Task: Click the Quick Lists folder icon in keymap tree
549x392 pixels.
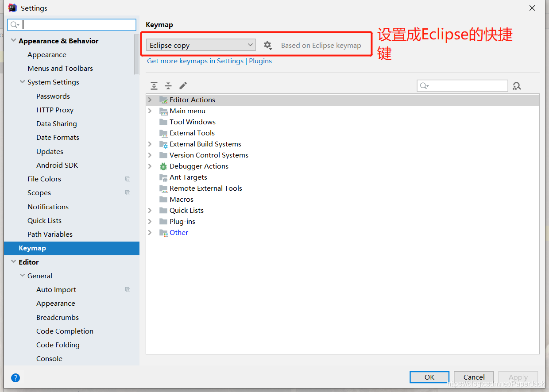Action: click(x=163, y=211)
